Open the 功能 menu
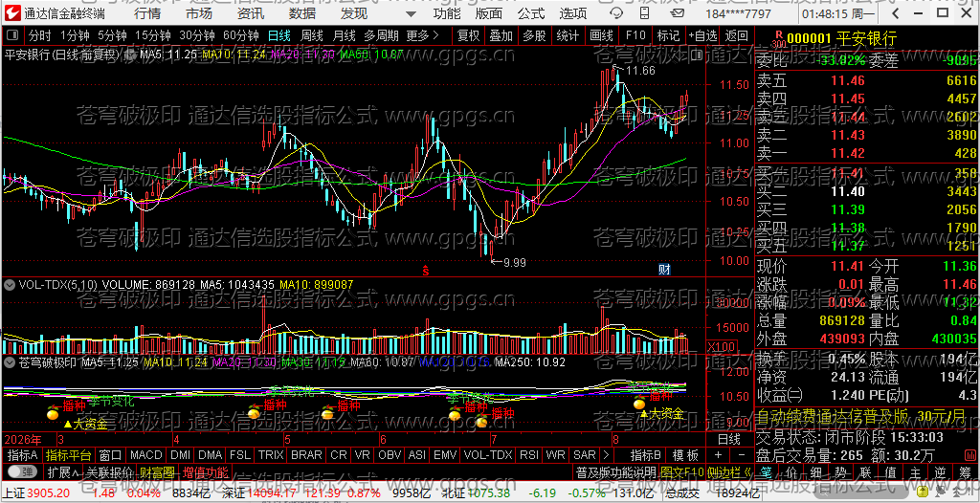980x503 pixels. click(446, 13)
